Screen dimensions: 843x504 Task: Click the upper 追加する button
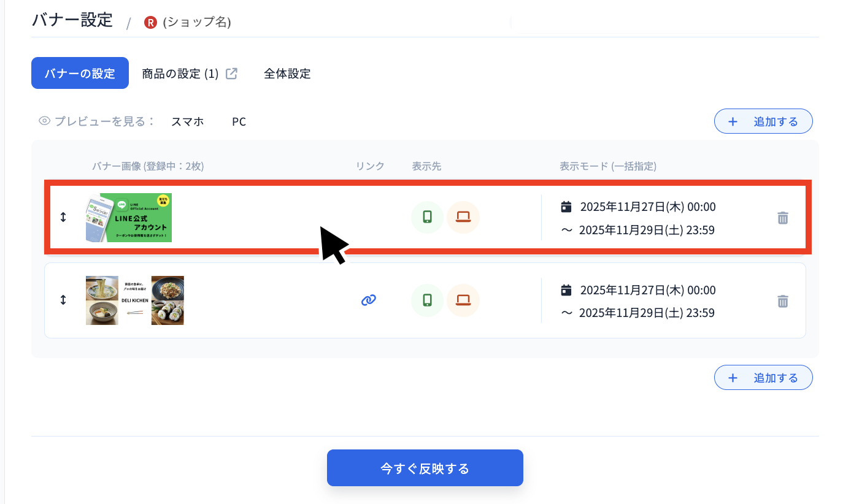click(x=763, y=121)
